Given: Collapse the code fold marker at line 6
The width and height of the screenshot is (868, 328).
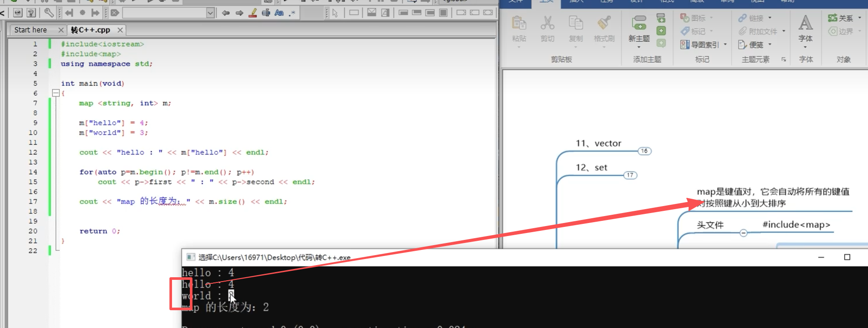Looking at the screenshot, I should pos(56,93).
